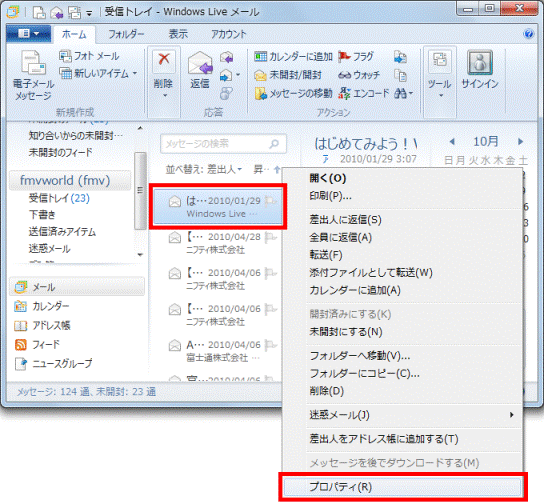Select the 2010/04/28 ニフティ株式会社 message
544x504 pixels.
click(x=218, y=243)
